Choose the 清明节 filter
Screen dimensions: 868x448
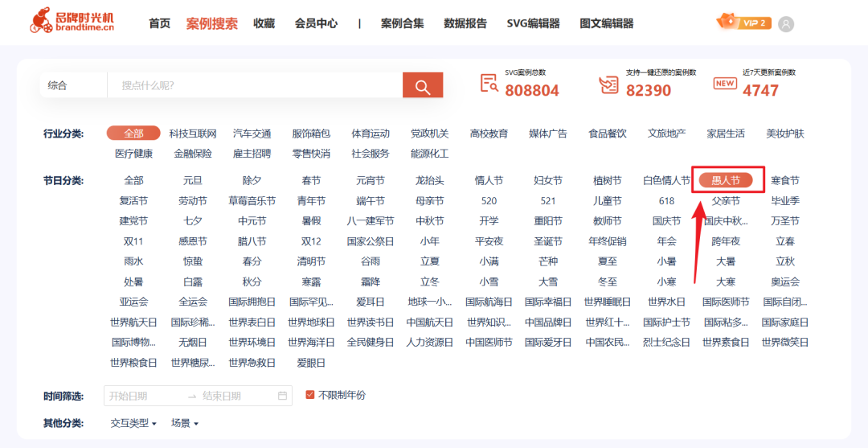pos(311,261)
